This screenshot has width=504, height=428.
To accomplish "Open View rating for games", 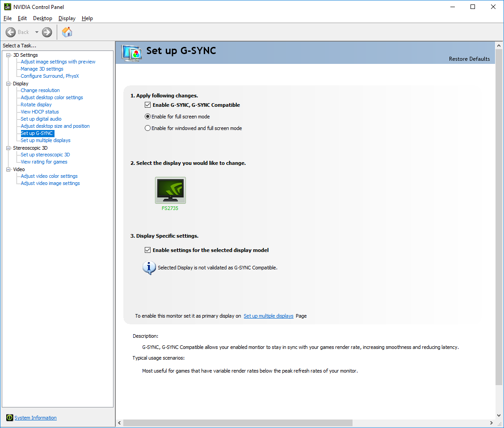I will click(44, 162).
